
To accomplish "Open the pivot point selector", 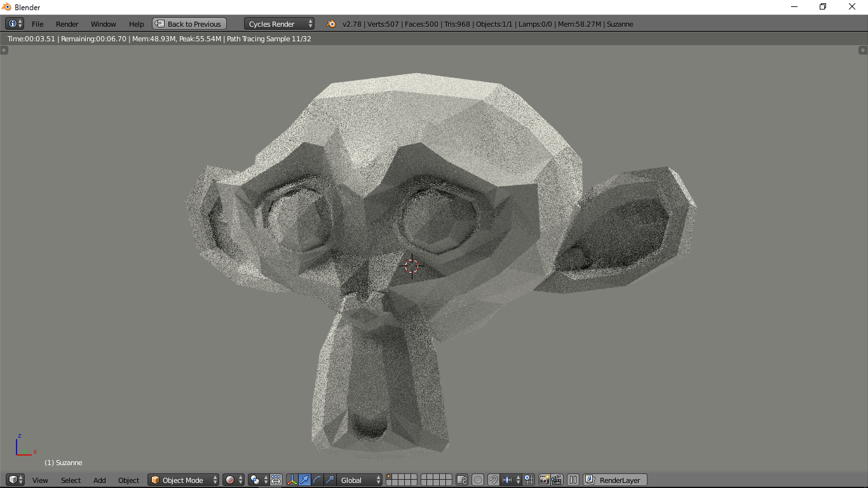I will (258, 480).
